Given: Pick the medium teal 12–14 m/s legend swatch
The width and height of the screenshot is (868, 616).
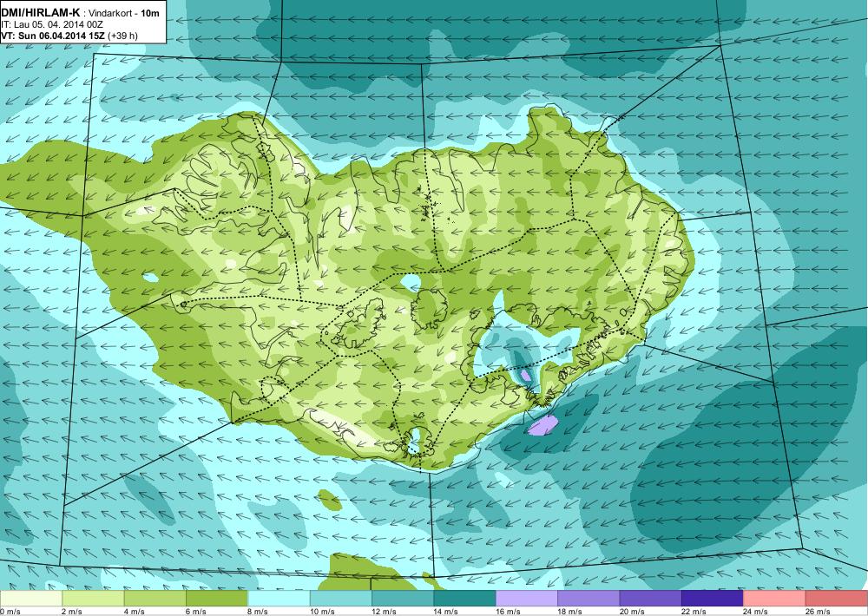Looking at the screenshot, I should click(x=403, y=599).
